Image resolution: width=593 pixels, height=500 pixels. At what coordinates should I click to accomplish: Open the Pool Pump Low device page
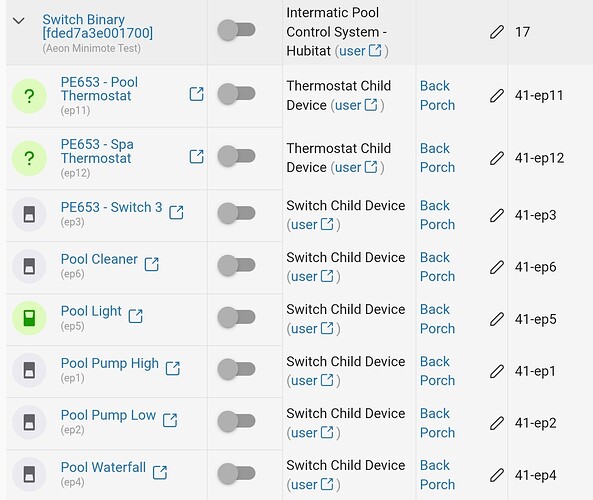pos(108,415)
